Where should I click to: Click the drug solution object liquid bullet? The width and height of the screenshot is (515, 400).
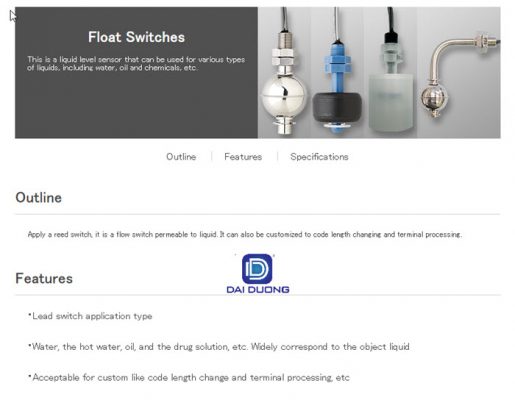tap(219, 347)
